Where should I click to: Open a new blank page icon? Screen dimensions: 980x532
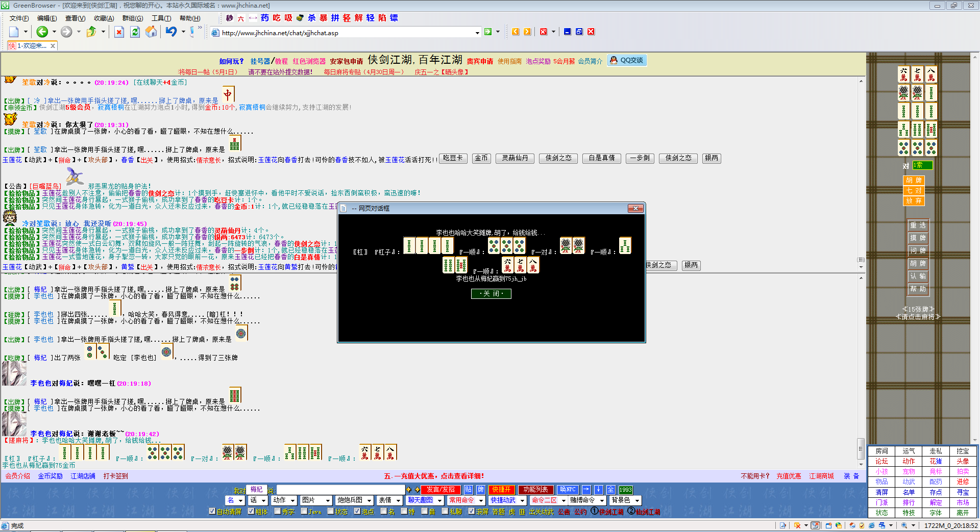pyautogui.click(x=14, y=32)
